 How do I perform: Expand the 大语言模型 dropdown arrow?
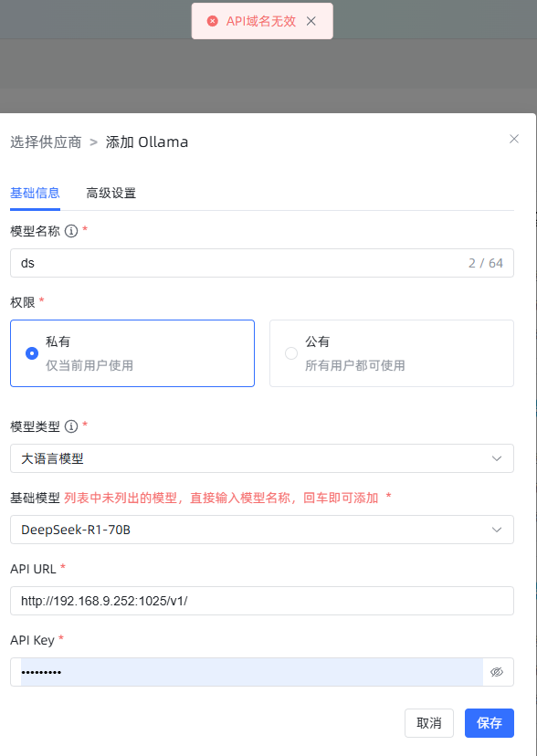pos(497,458)
